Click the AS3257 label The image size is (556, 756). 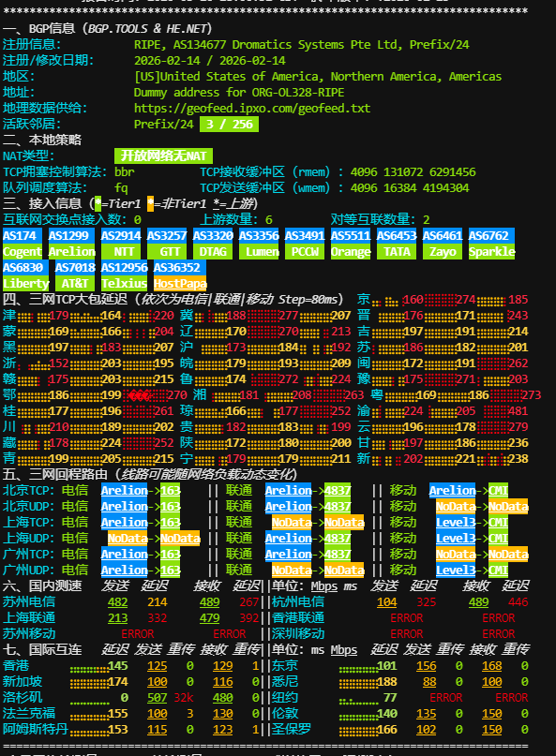[x=167, y=236]
